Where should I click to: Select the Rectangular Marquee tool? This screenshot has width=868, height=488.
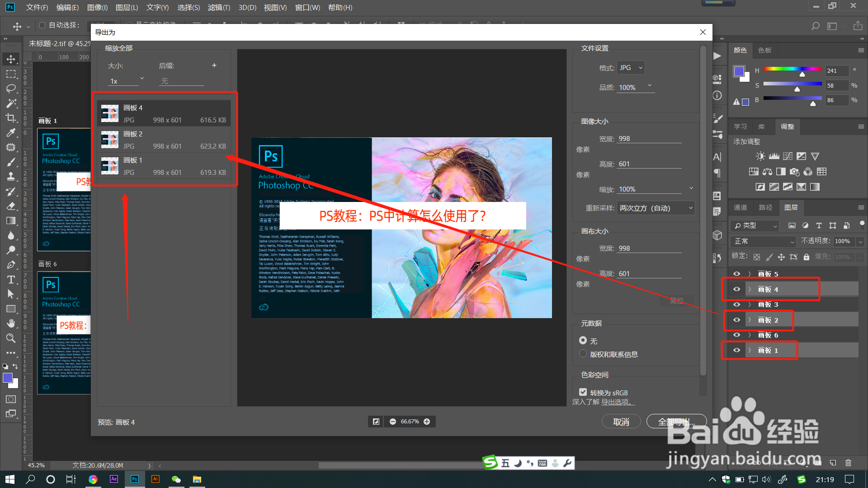(x=11, y=74)
